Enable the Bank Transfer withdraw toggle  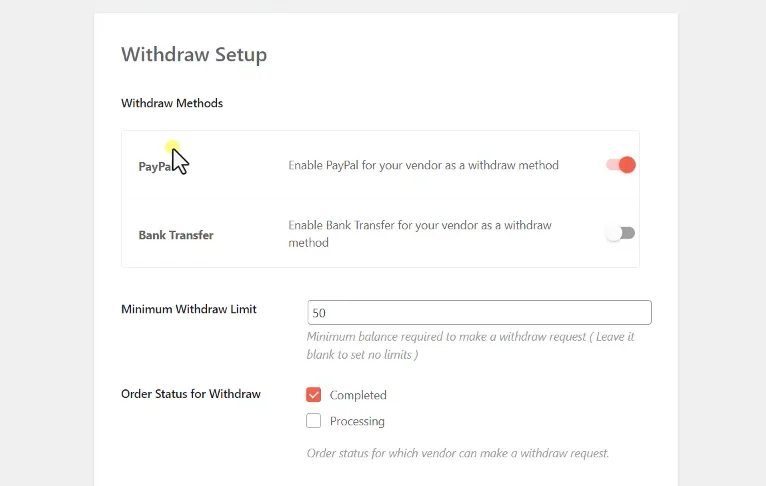[x=620, y=233]
